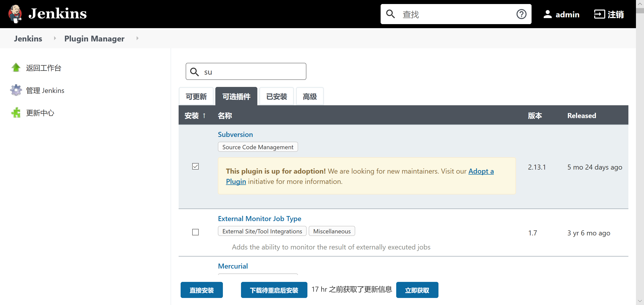Expand the Jenkins breadcrumb arrow

pos(55,38)
